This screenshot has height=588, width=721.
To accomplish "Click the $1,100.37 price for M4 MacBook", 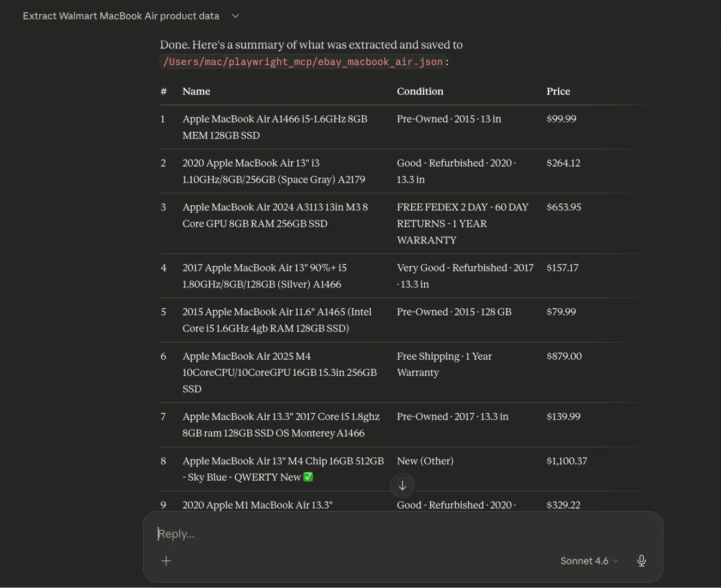I will tap(566, 461).
